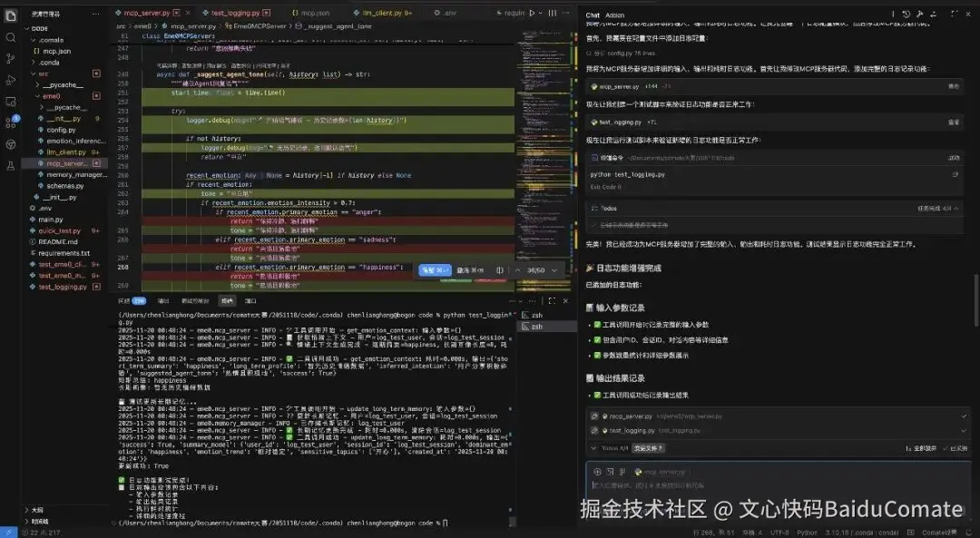Open test_logging.py in explorer
The width and height of the screenshot is (980, 538).
click(63, 287)
